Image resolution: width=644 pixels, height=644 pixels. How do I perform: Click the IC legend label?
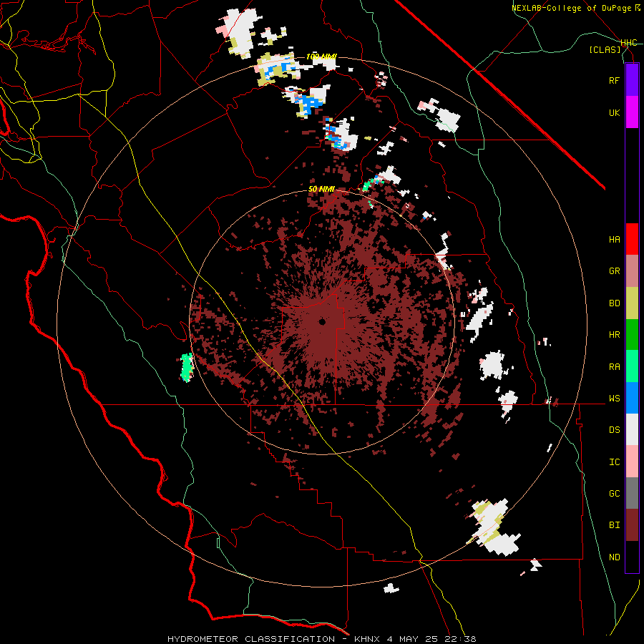(x=614, y=462)
